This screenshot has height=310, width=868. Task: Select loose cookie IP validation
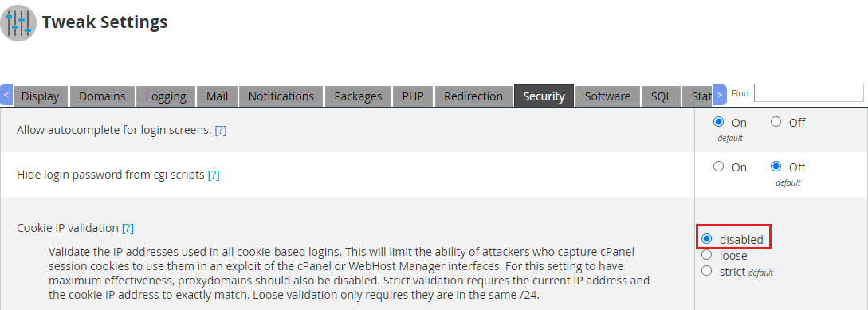coord(706,255)
